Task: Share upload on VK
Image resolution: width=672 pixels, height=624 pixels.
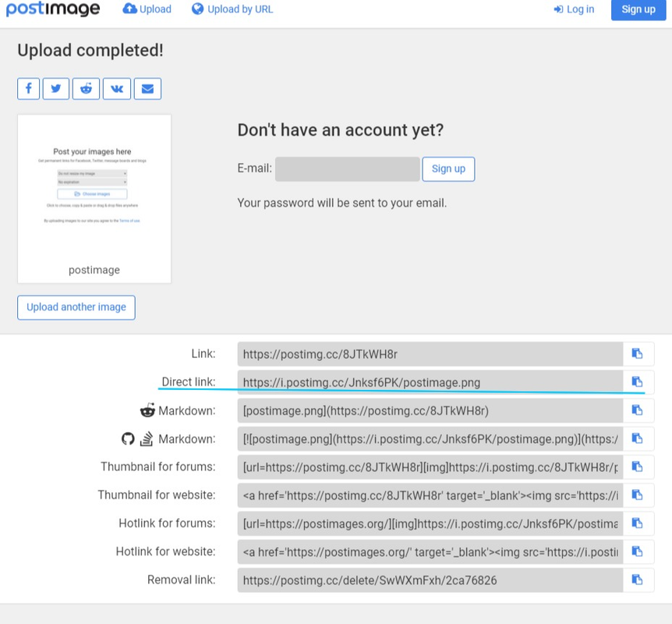Action: pos(117,89)
